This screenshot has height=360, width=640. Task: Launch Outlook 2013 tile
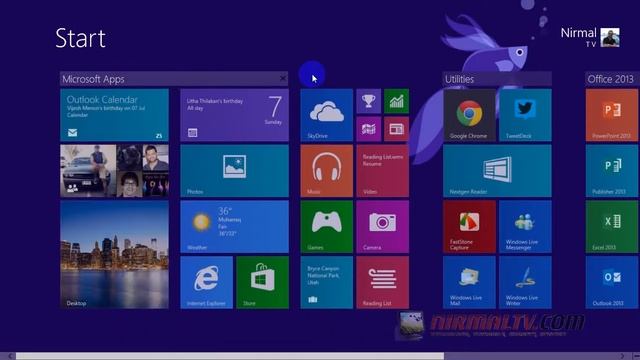point(612,282)
